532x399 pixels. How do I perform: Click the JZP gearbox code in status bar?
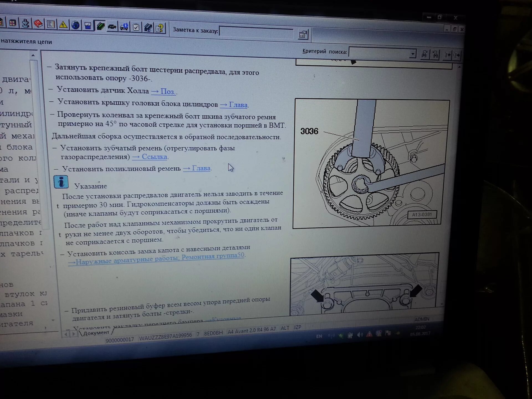coord(297,327)
